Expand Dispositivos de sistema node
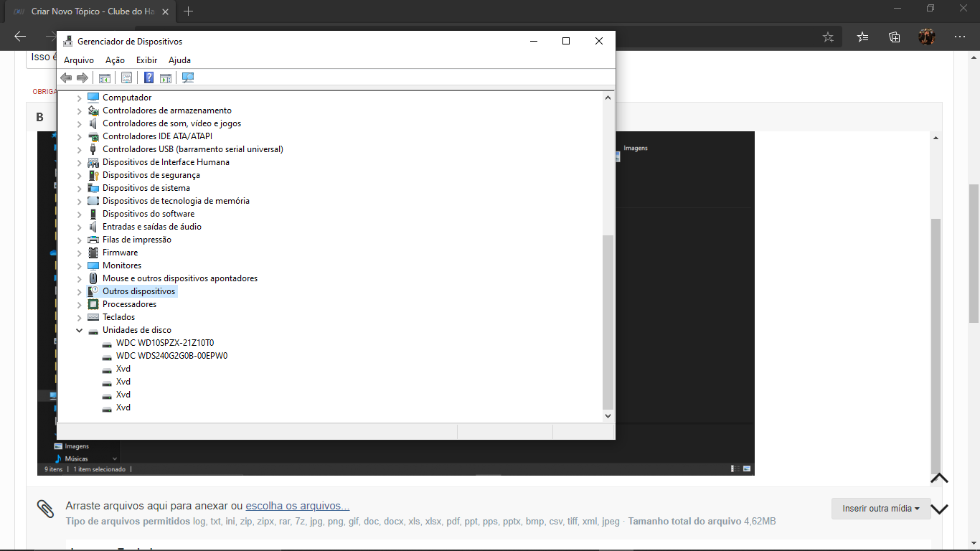Screen dimensions: 980x551 tap(79, 188)
